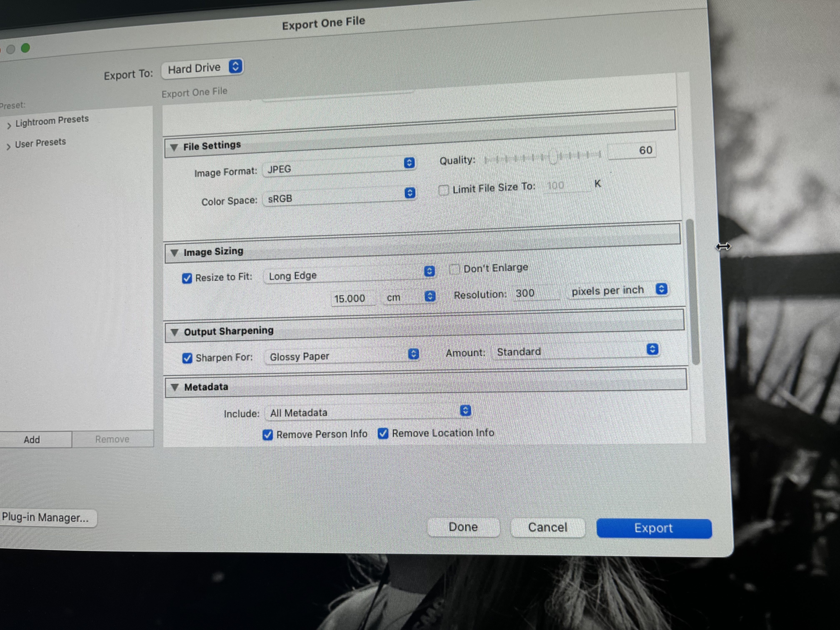Expand the User Presets group
Screen dimensions: 840x630
8,147
